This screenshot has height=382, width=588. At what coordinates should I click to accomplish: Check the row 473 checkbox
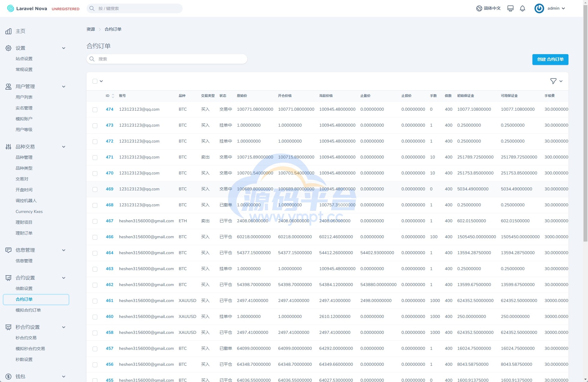tap(95, 126)
